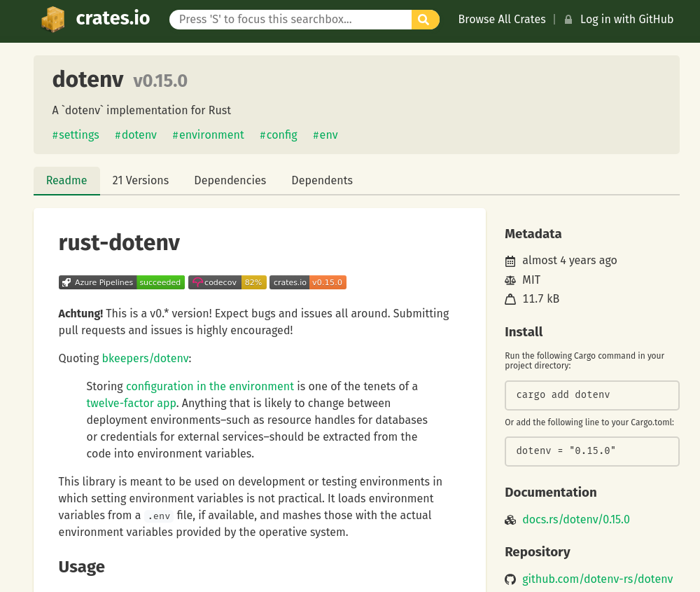Click the license scales icon beside MIT
The image size is (700, 592).
510,280
